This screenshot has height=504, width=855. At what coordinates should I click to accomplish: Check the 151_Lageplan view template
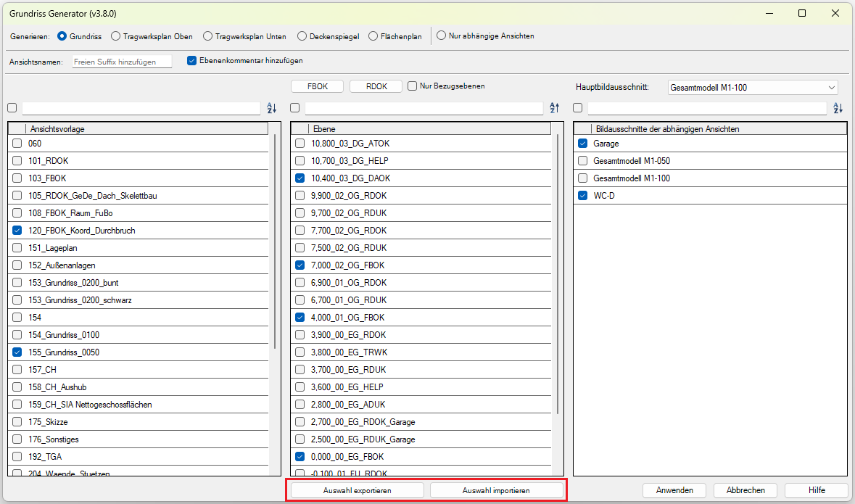click(17, 248)
